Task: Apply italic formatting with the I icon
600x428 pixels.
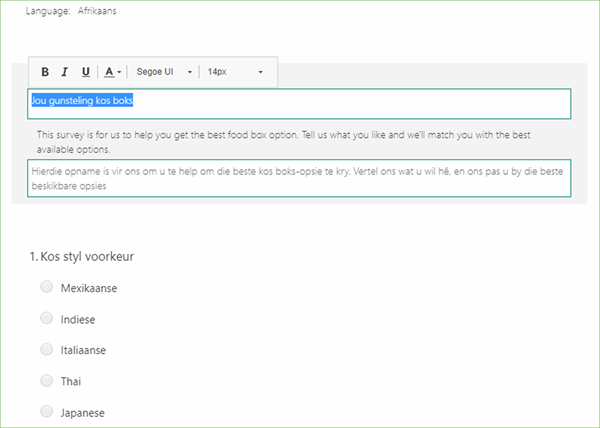Action: [x=65, y=72]
